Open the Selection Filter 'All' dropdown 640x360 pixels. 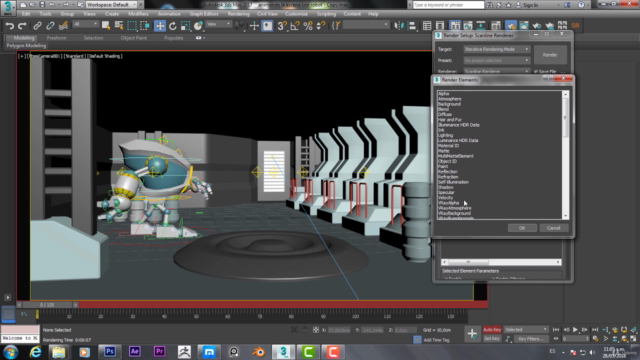tap(85, 24)
